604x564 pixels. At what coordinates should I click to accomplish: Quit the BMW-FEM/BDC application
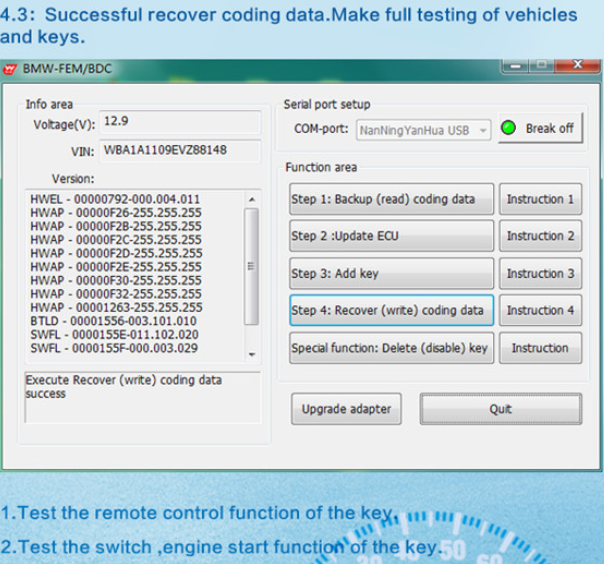pos(501,409)
